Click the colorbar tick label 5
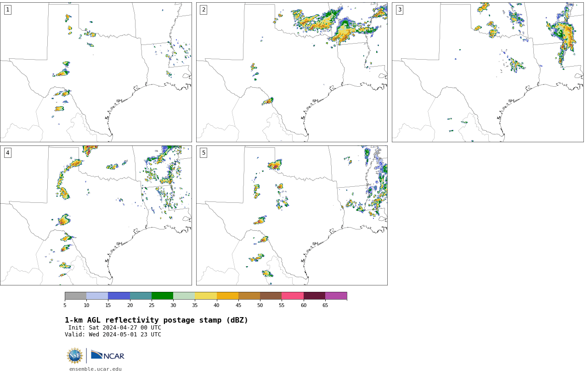The width and height of the screenshot is (588, 374). (65, 305)
